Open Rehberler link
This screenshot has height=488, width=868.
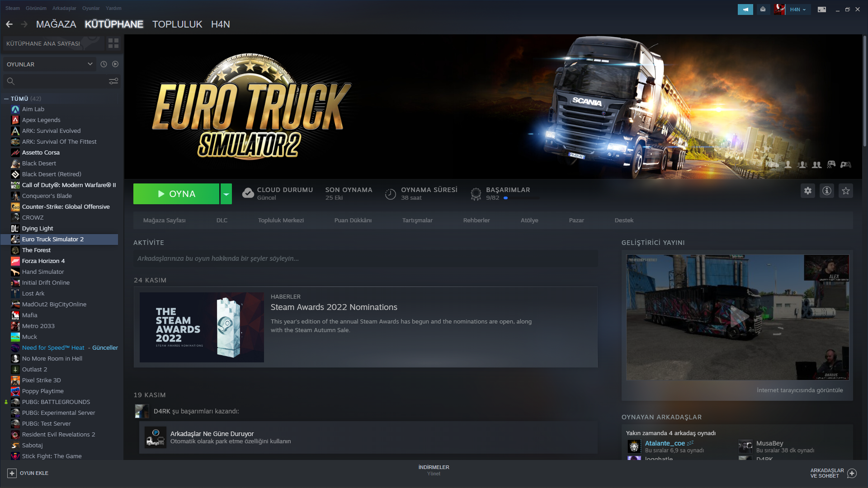[476, 221]
